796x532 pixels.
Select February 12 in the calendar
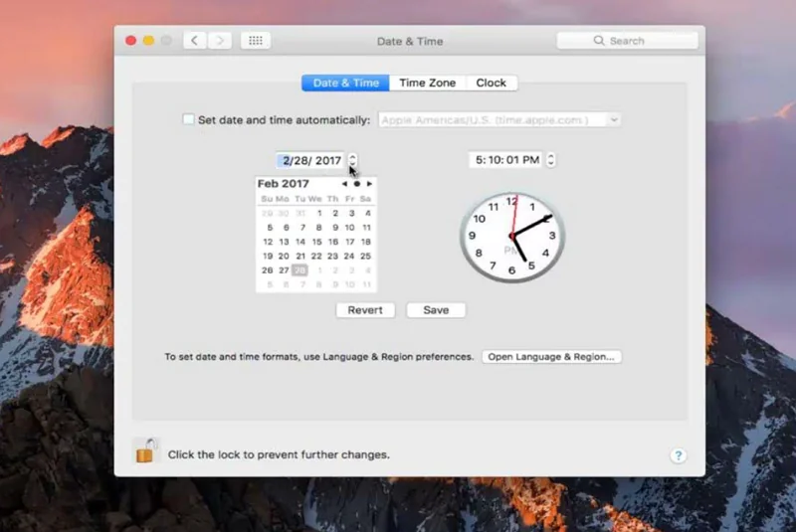pos(268,242)
